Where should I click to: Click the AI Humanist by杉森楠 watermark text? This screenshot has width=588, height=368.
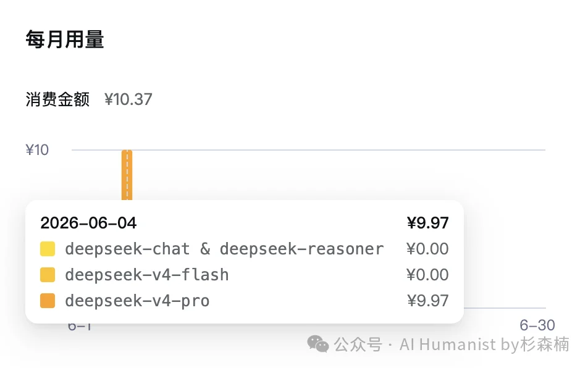click(484, 344)
